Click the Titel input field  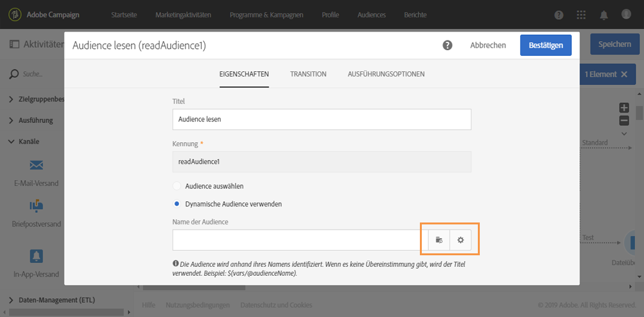(x=321, y=119)
